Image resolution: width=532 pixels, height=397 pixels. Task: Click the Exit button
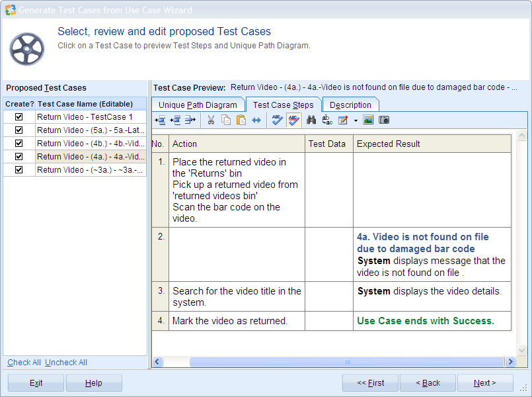pyautogui.click(x=36, y=382)
